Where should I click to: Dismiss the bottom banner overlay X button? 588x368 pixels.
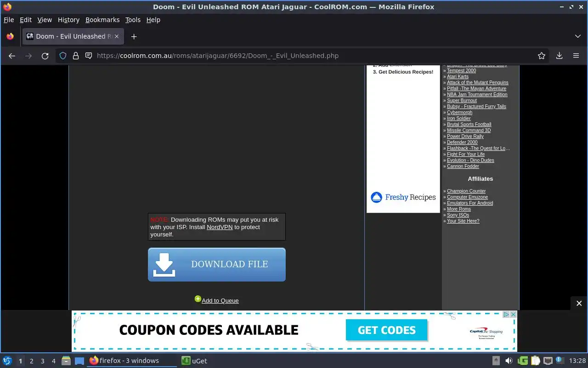(x=579, y=304)
